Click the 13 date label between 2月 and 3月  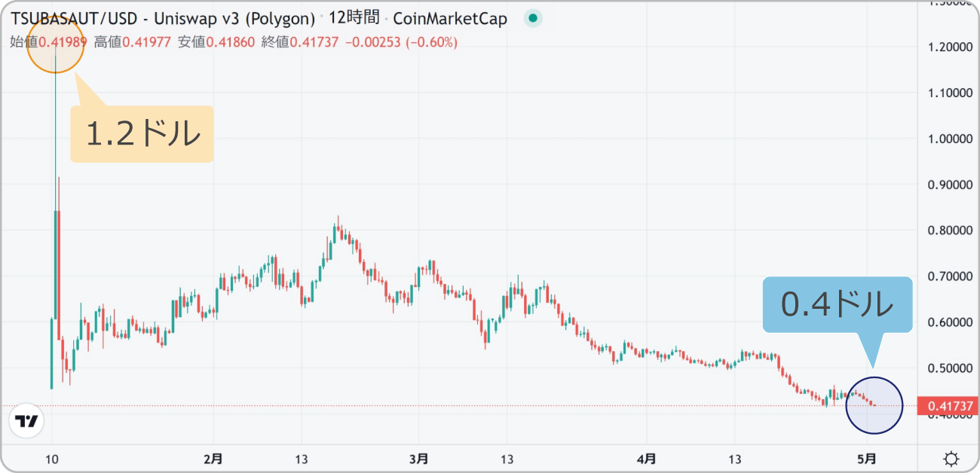pyautogui.click(x=301, y=458)
